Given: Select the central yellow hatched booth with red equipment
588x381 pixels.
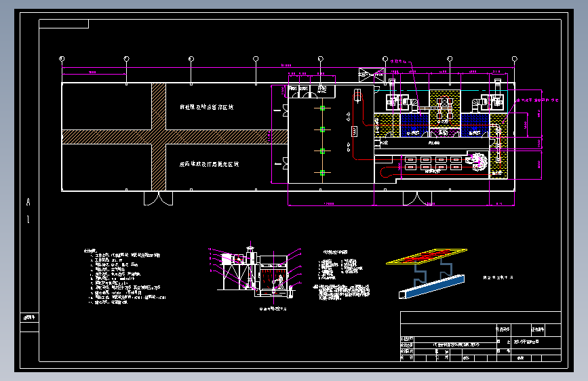Looking at the screenshot, I should 444,108.
